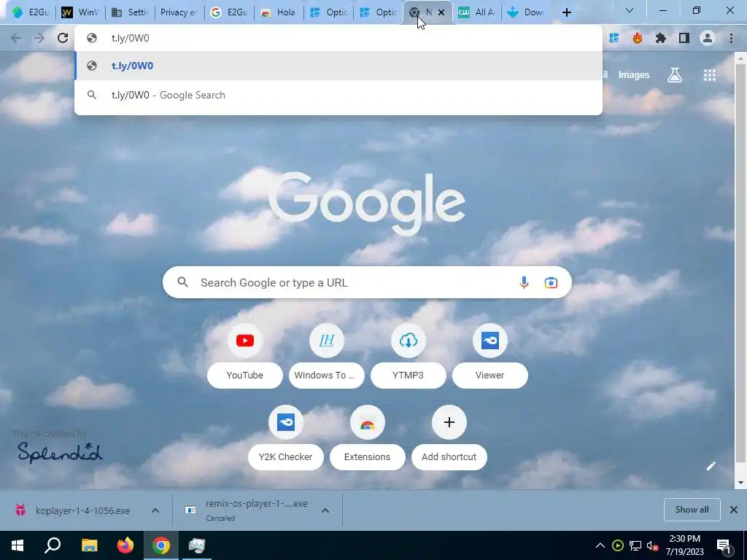Screen dimensions: 747x560
Task: Close the downloads bar
Action: click(x=734, y=510)
